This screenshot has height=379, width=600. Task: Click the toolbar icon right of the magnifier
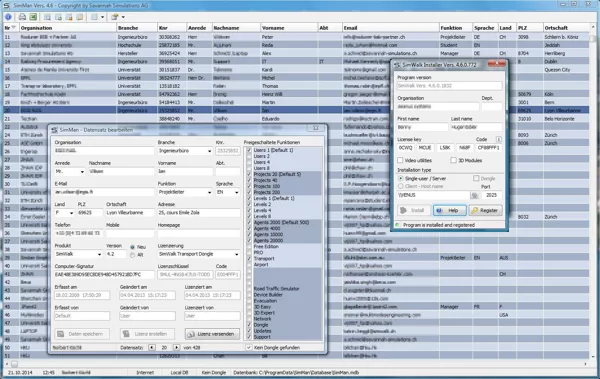[58, 17]
